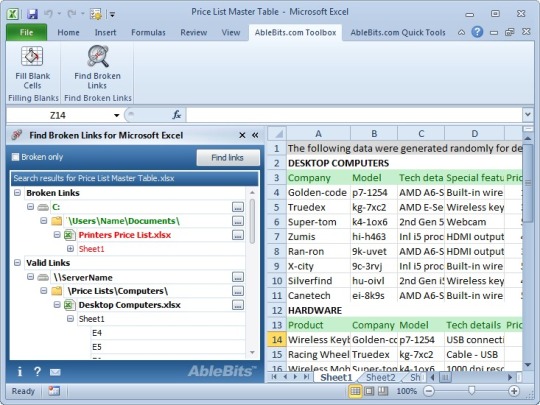Select column B header
The image size is (540, 405).
[x=374, y=134]
